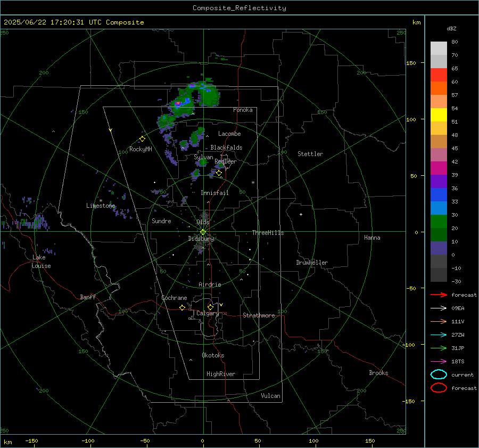Click the Brooks city label

(378, 373)
